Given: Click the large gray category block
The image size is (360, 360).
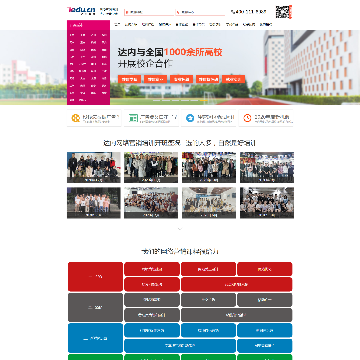Looking at the screenshot, I should (x=95, y=307).
